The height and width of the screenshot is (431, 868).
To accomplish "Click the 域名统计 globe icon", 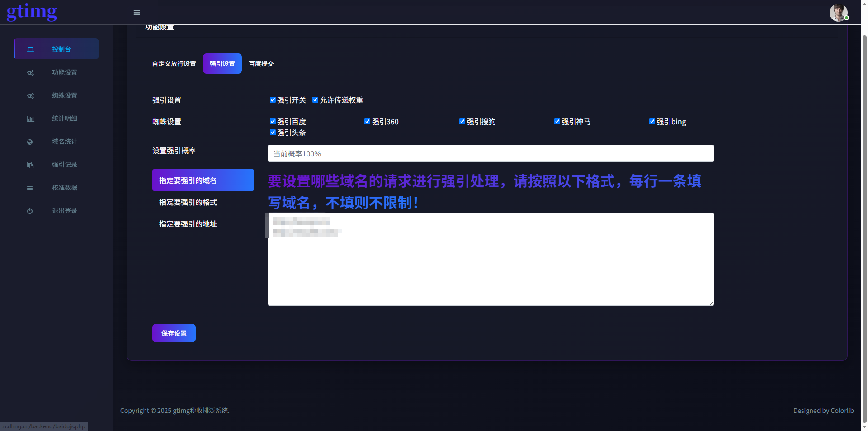I will 30,142.
